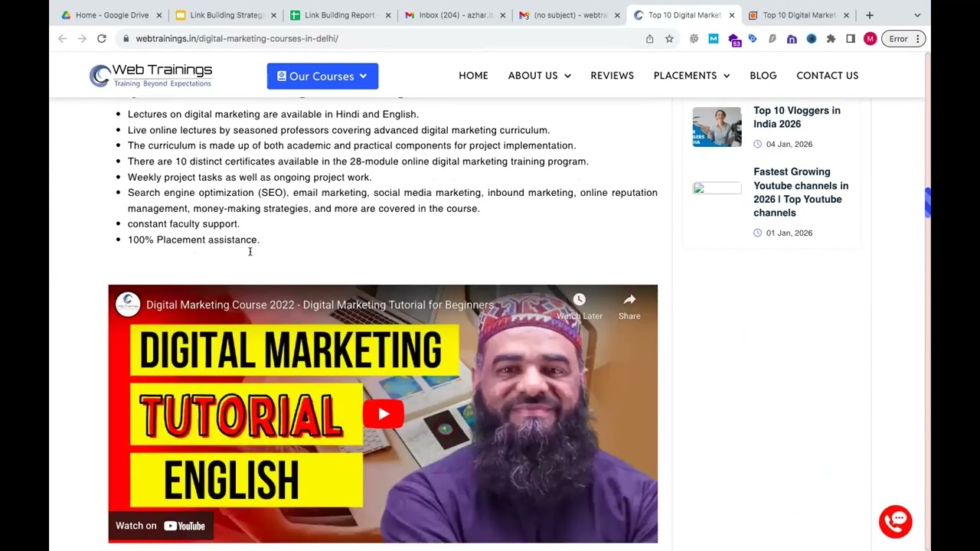
Task: Click the dark blue circle extension icon
Action: point(812,38)
